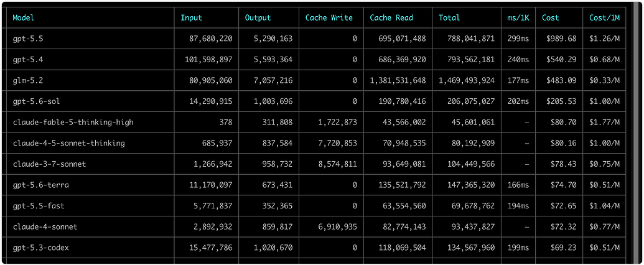Image resolution: width=644 pixels, height=265 pixels.
Task: Click the ms/1K column header
Action: [x=518, y=17]
